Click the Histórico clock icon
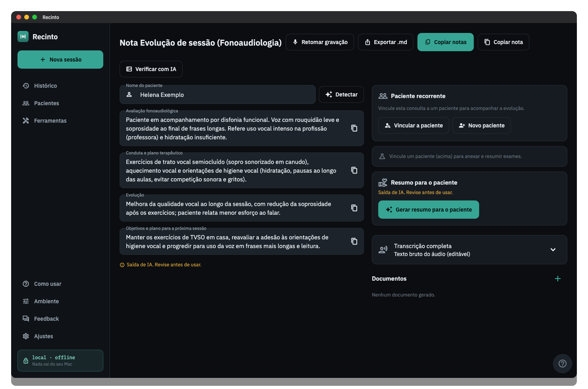Viewport: 588px width, 389px height. click(x=26, y=86)
